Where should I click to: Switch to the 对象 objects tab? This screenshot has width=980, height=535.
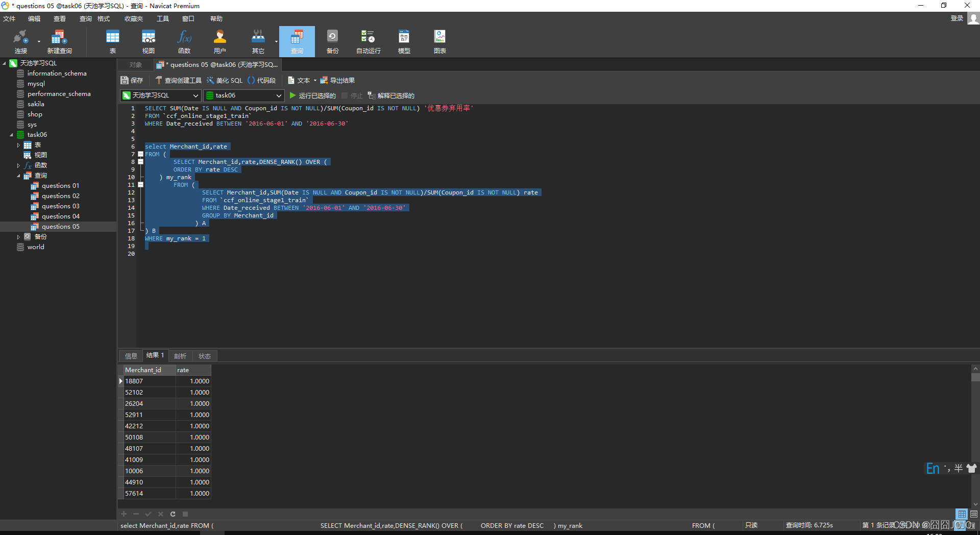pyautogui.click(x=135, y=65)
